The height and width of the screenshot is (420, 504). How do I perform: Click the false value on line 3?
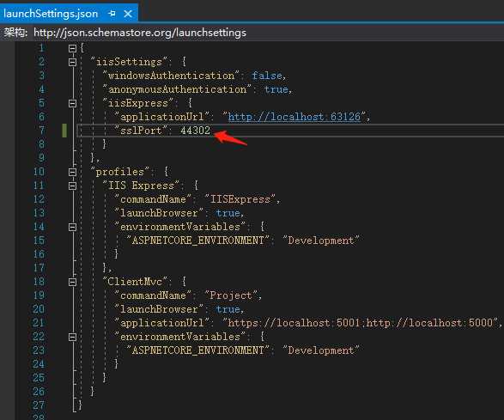267,76
